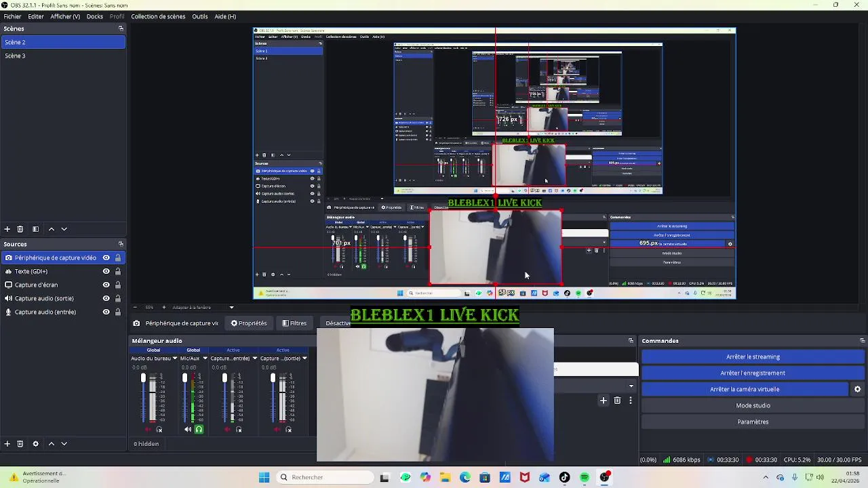The height and width of the screenshot is (488, 868).
Task: Open Capture ...(sortie) mixer channel dropdown
Action: pos(304,359)
